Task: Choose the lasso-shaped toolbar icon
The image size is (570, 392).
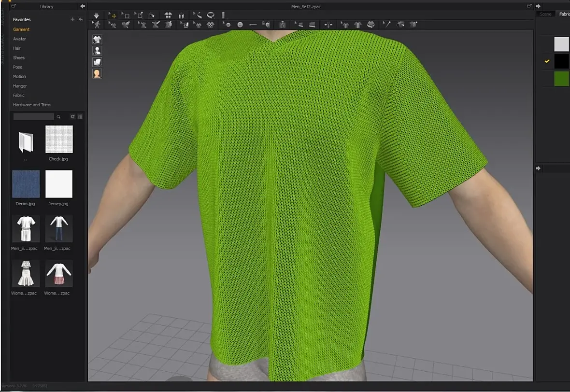Action: tap(211, 15)
